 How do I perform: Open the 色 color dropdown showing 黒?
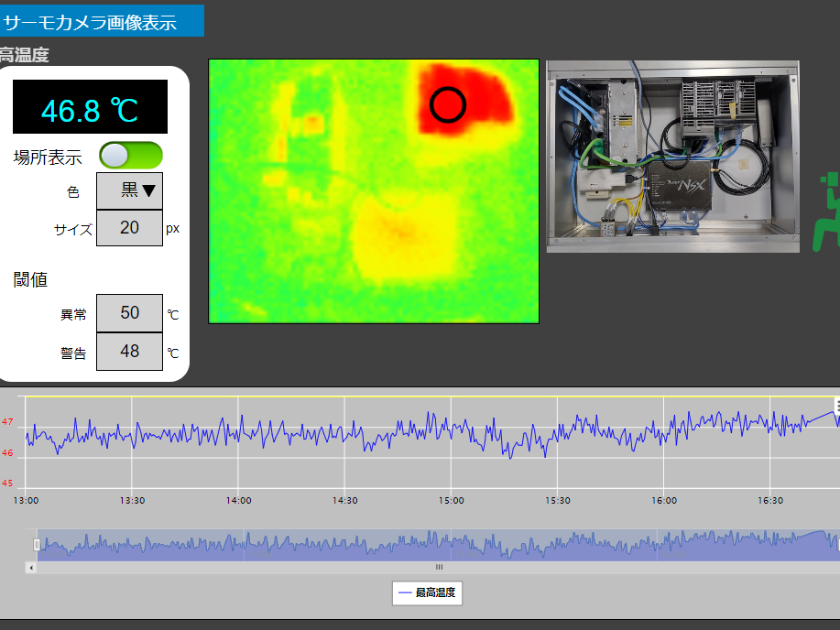129,190
